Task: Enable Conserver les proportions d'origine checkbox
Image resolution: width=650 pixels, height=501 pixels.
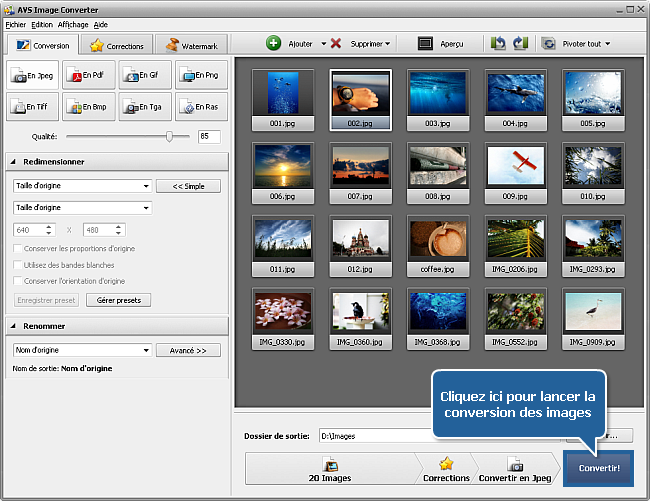Action: point(17,248)
